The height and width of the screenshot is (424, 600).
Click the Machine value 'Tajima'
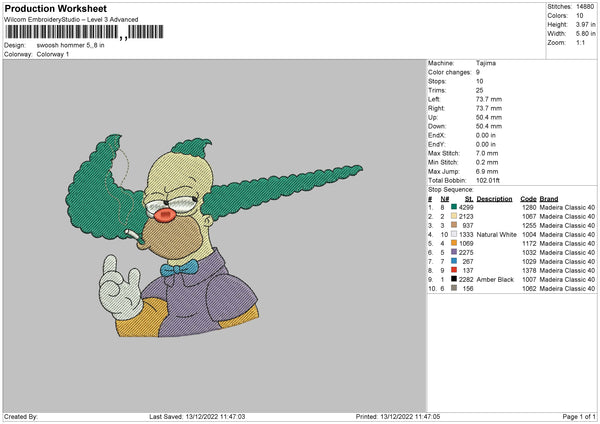[486, 63]
